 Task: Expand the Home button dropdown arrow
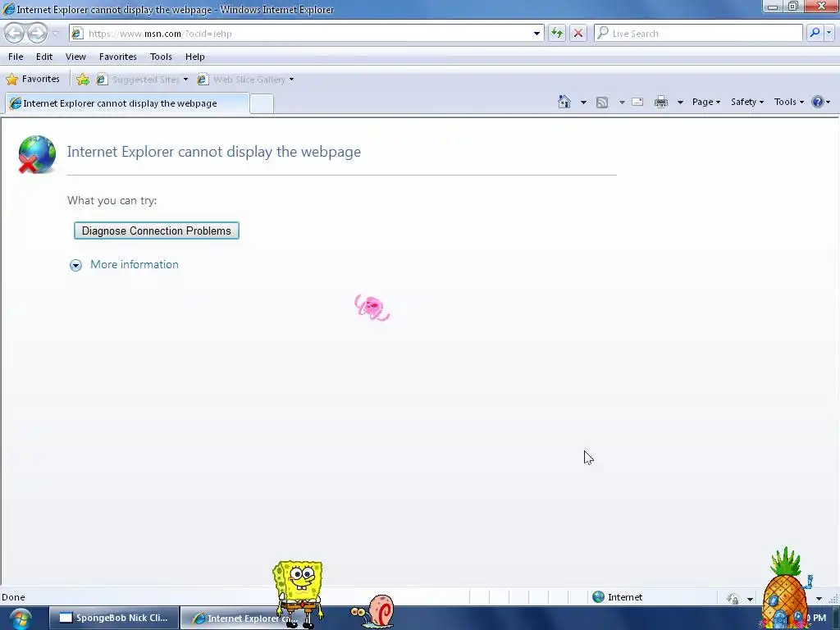pyautogui.click(x=583, y=102)
